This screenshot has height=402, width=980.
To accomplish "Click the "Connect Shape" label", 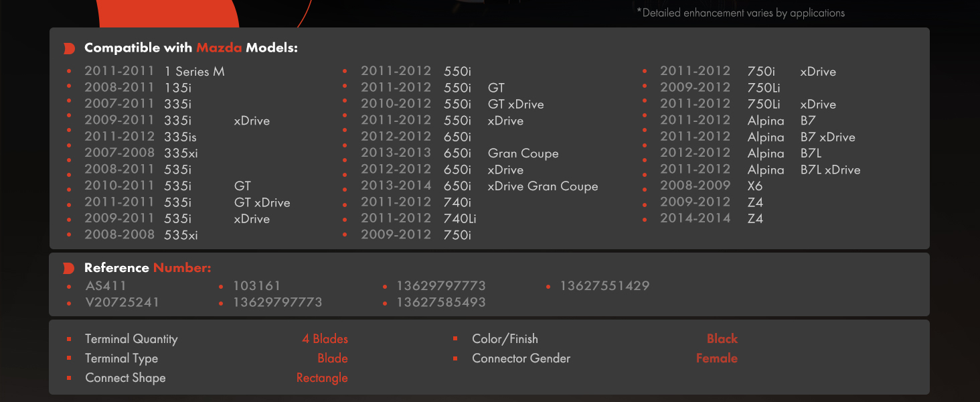I will tap(125, 378).
